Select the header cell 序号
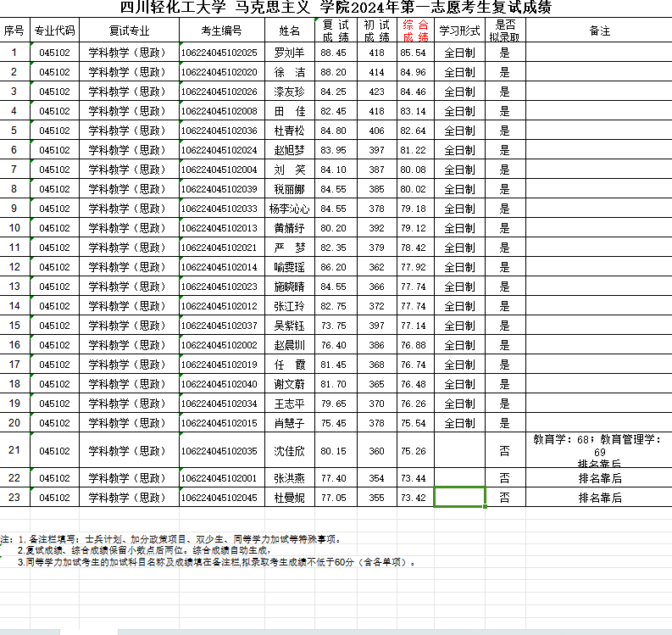Screen dimensions: 672x635 [x=14, y=31]
